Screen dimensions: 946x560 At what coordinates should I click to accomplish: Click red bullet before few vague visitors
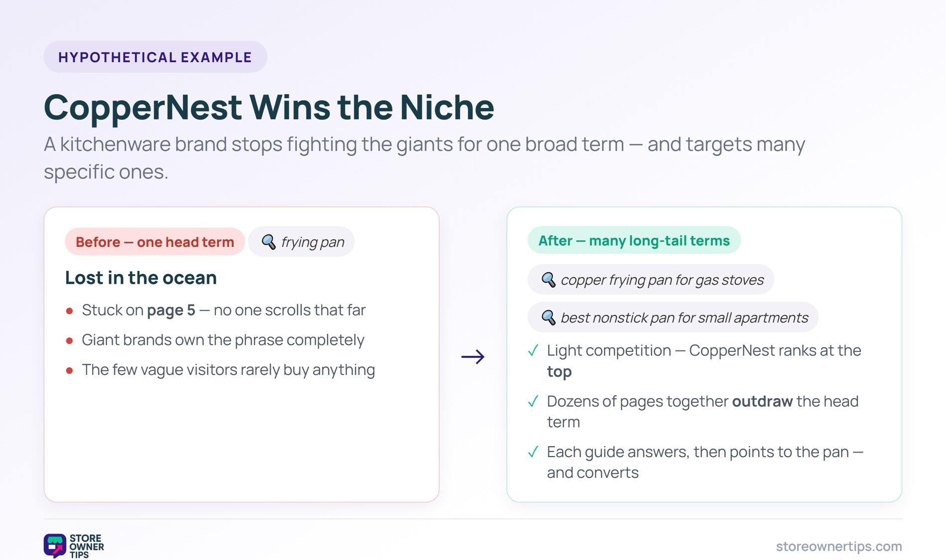click(70, 371)
